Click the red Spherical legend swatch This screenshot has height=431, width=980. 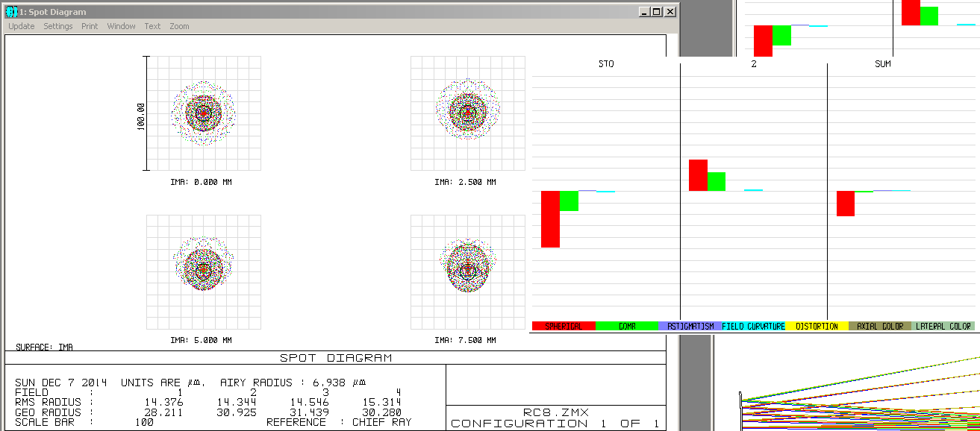pyautogui.click(x=564, y=327)
